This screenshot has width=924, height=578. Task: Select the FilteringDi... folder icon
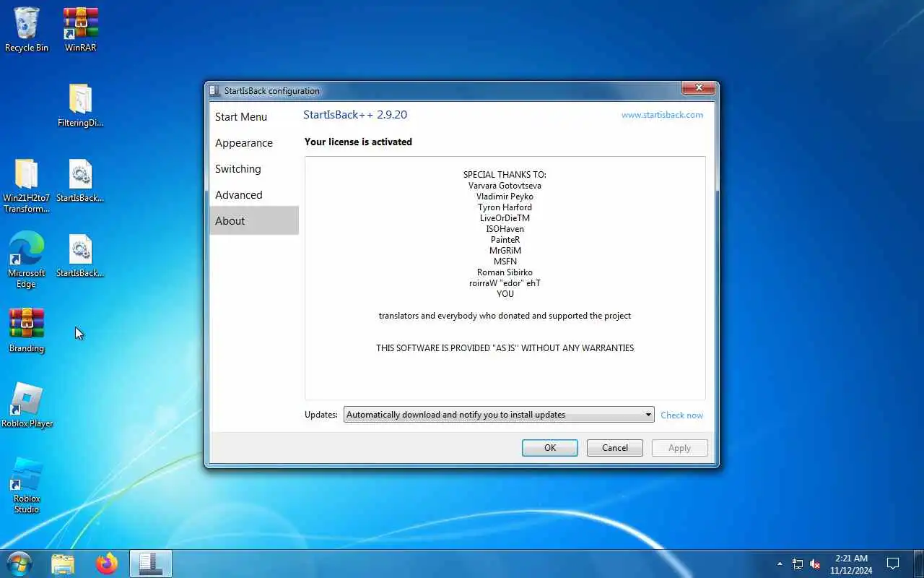pos(80,105)
